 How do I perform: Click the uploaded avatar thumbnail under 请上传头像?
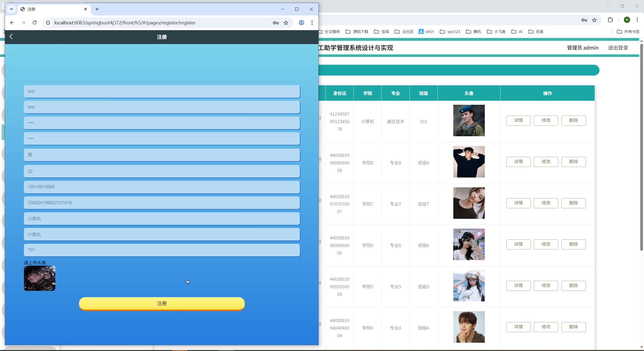click(x=39, y=278)
